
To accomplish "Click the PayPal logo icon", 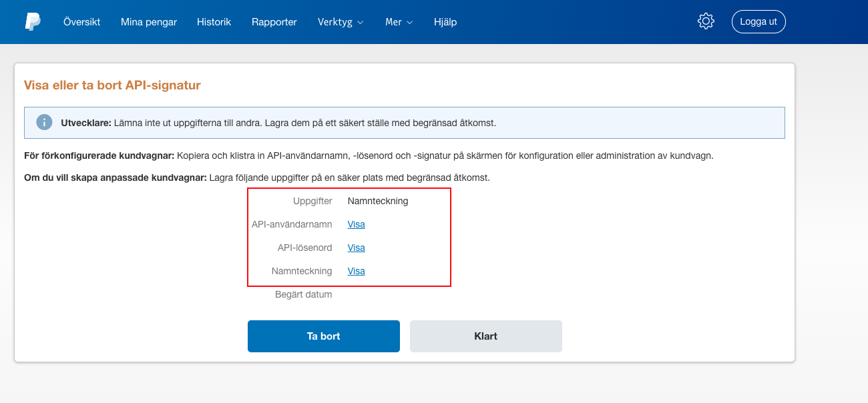I will [x=33, y=21].
